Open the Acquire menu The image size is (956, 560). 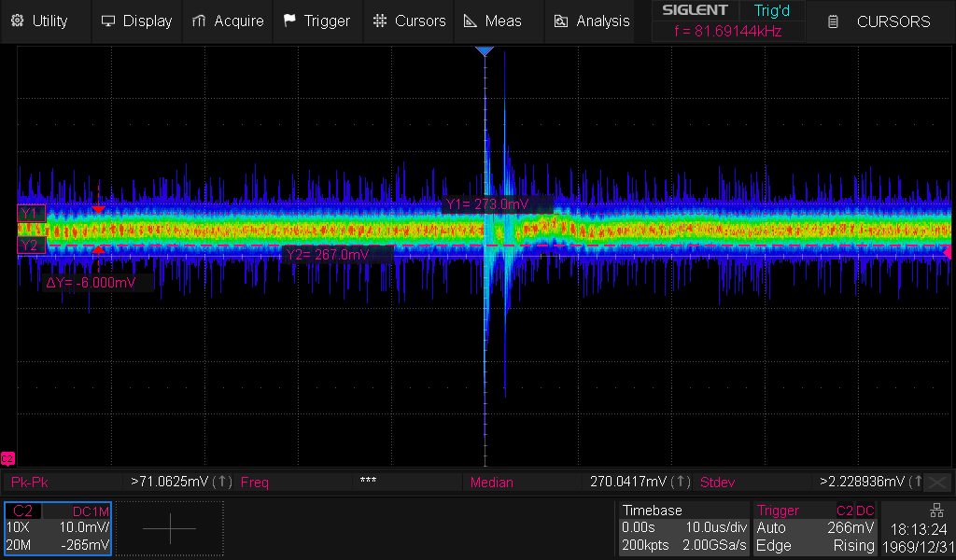coord(227,21)
